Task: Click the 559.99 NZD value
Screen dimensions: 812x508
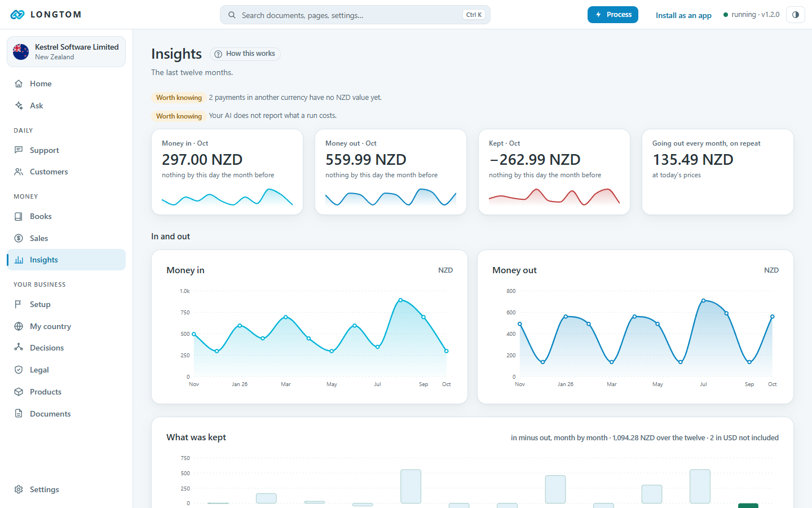Action: [366, 160]
